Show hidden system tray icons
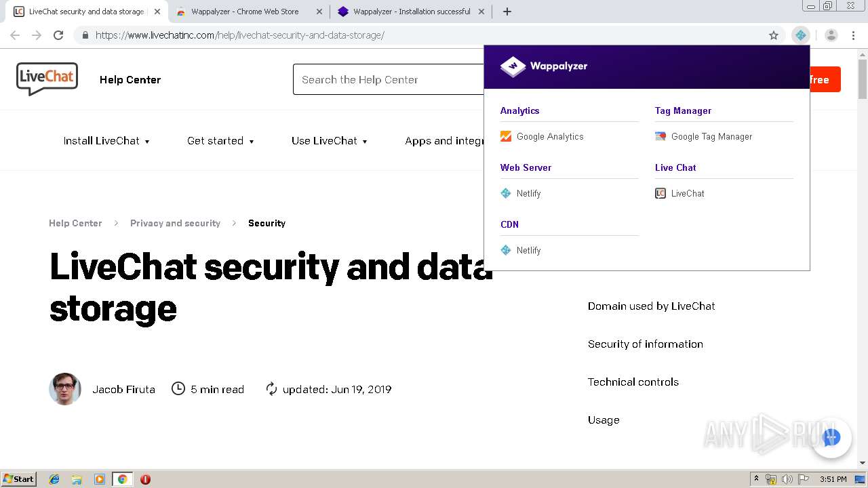Screen dimensions: 868x488 pos(756,479)
